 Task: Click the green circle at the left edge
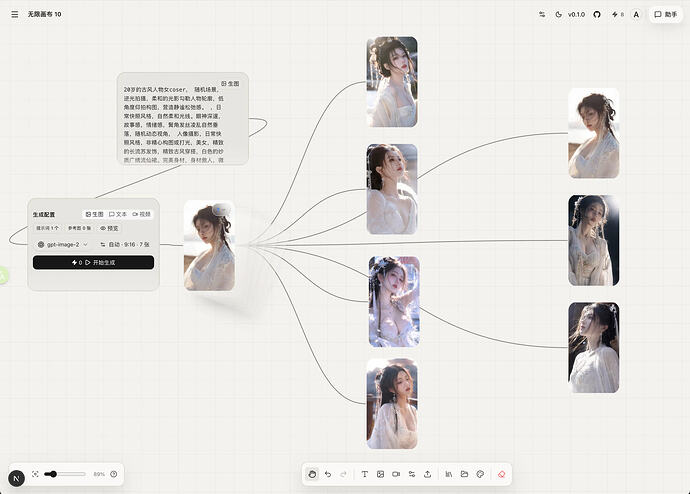point(3,276)
